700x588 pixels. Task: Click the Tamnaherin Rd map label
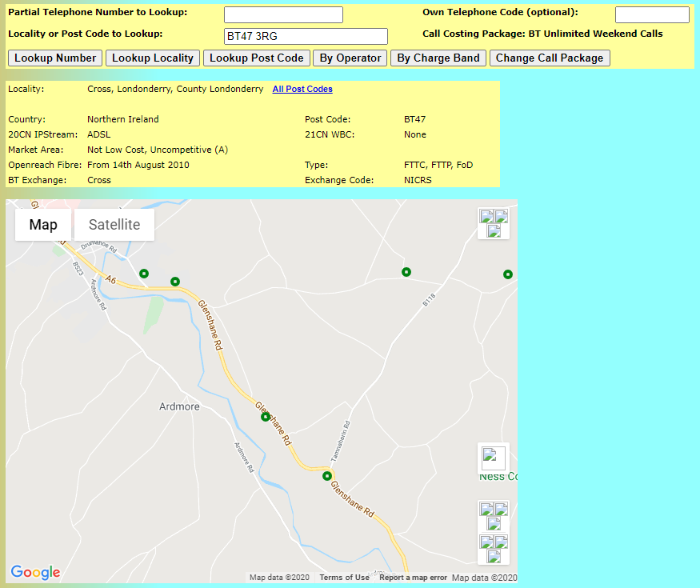pos(340,441)
